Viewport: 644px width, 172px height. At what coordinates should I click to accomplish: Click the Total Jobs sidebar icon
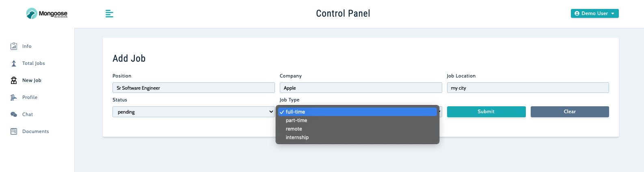point(14,63)
